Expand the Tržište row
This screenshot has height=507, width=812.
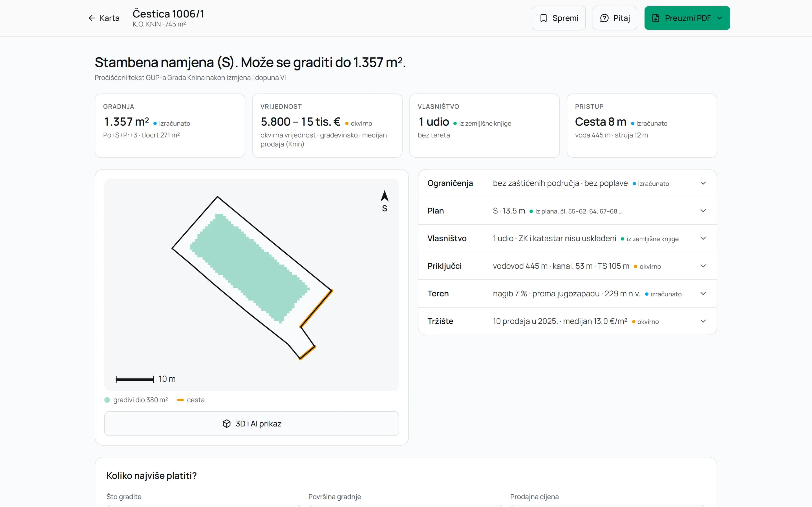(567, 321)
